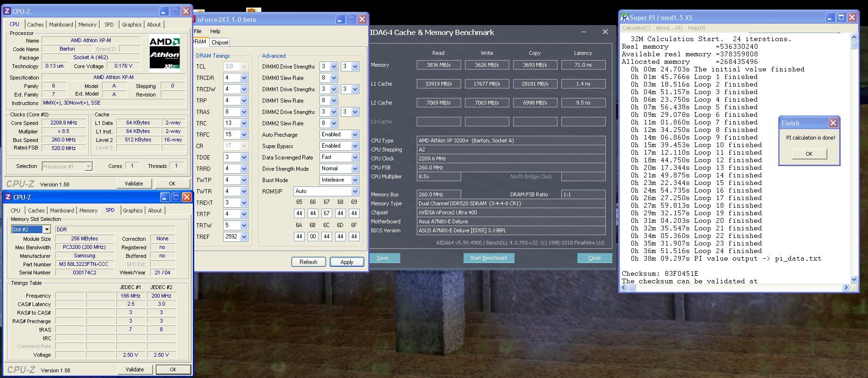Open About tab in lower CPU-Z window

point(155,211)
